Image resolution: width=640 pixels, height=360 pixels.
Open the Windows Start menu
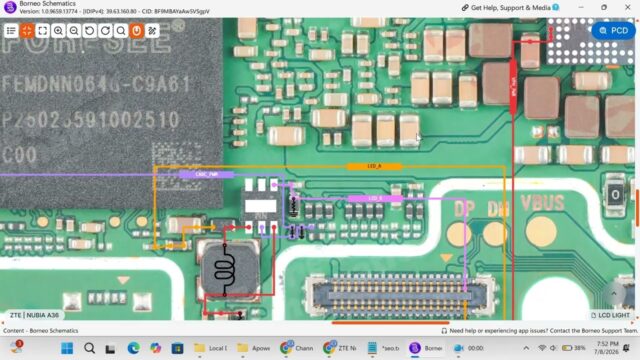[x=67, y=348]
